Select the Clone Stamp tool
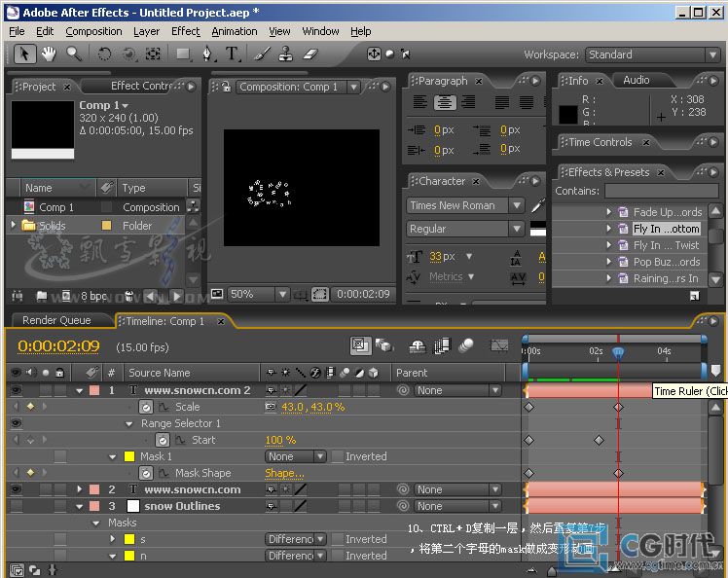The width and height of the screenshot is (728, 578). pos(285,54)
